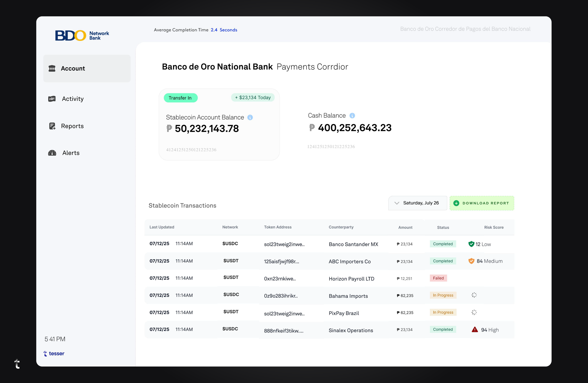Click the Status column header
The image size is (588, 383).
[x=443, y=228]
